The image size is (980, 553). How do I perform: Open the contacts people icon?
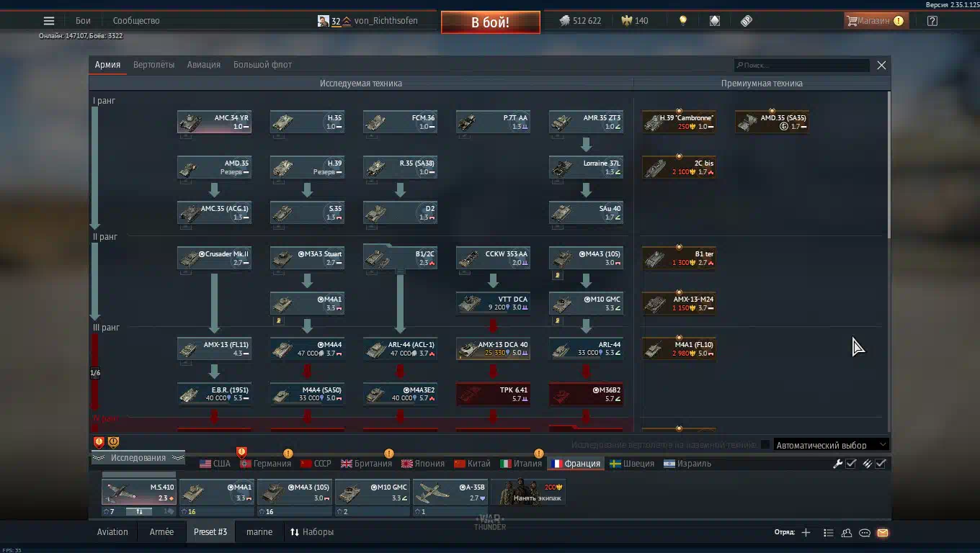tap(847, 533)
